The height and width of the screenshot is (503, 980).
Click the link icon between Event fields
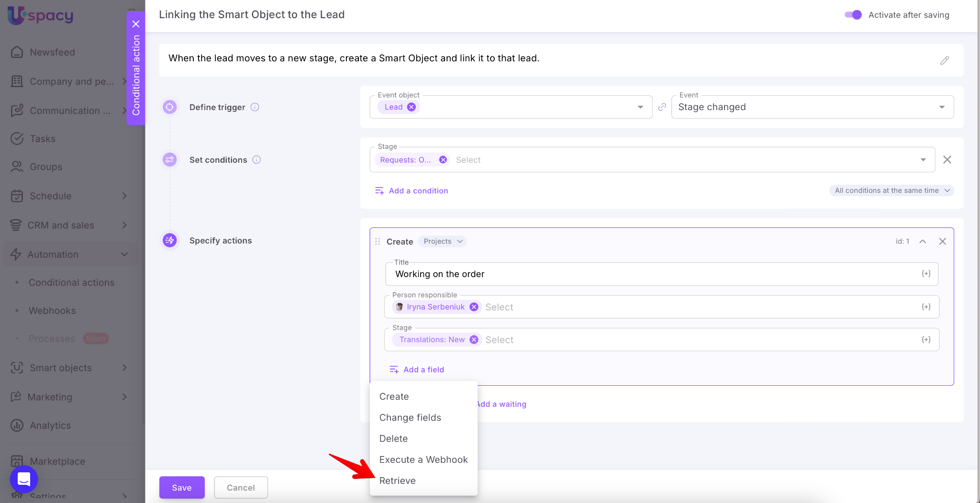(662, 107)
